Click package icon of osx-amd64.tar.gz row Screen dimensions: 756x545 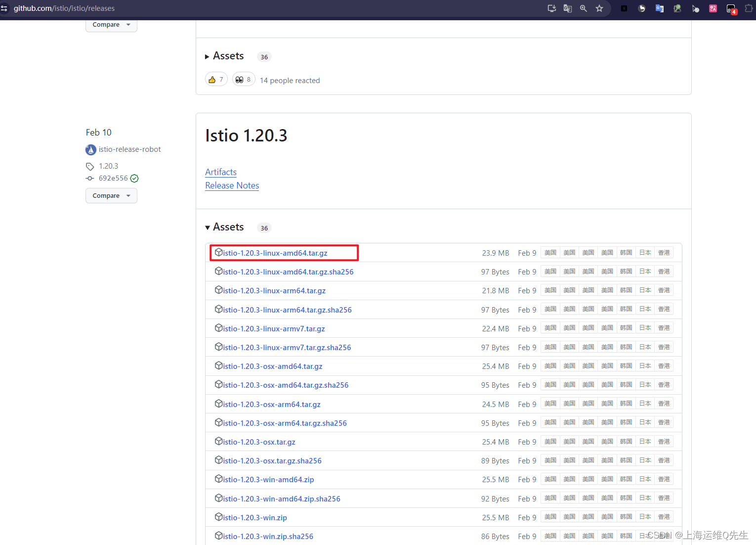pyautogui.click(x=219, y=366)
